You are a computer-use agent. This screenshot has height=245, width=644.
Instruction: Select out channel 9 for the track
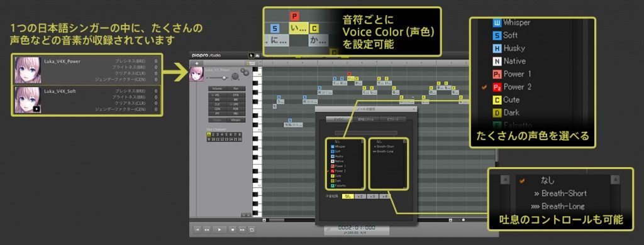click(209, 139)
